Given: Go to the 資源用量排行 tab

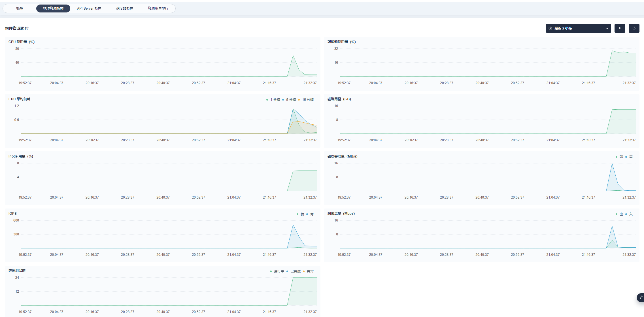Looking at the screenshot, I should coord(158,8).
